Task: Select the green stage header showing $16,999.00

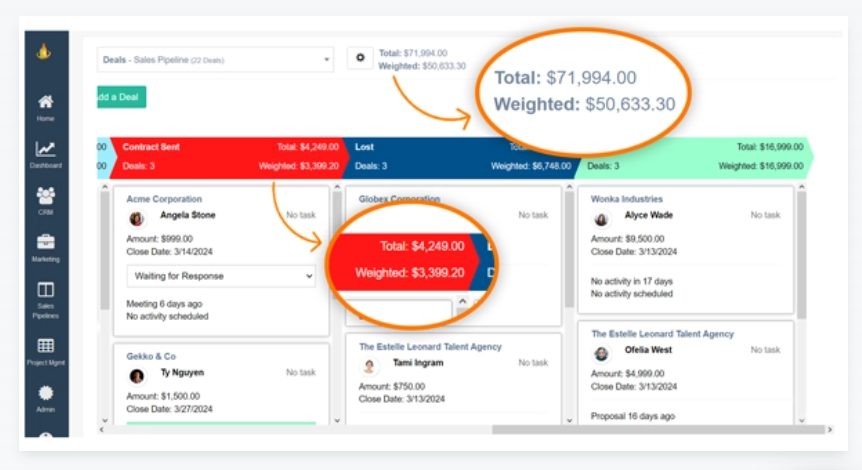Action: pyautogui.click(x=694, y=158)
